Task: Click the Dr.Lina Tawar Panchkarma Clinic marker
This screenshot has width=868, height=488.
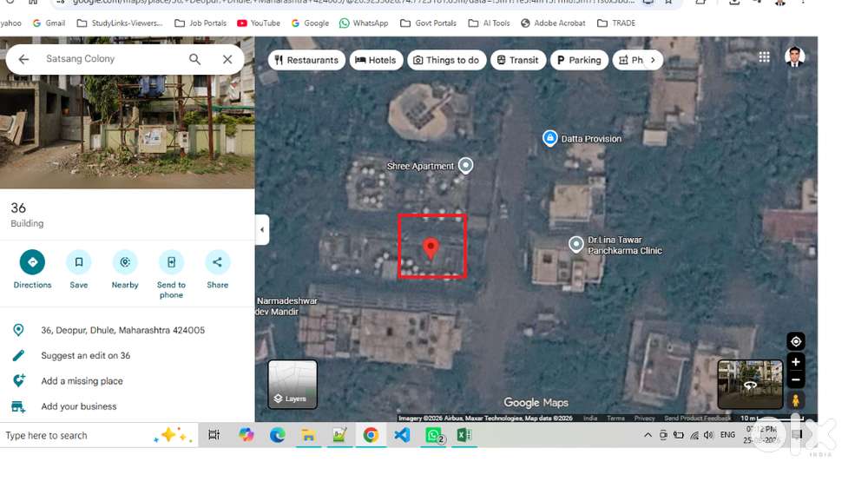Action: 576,244
